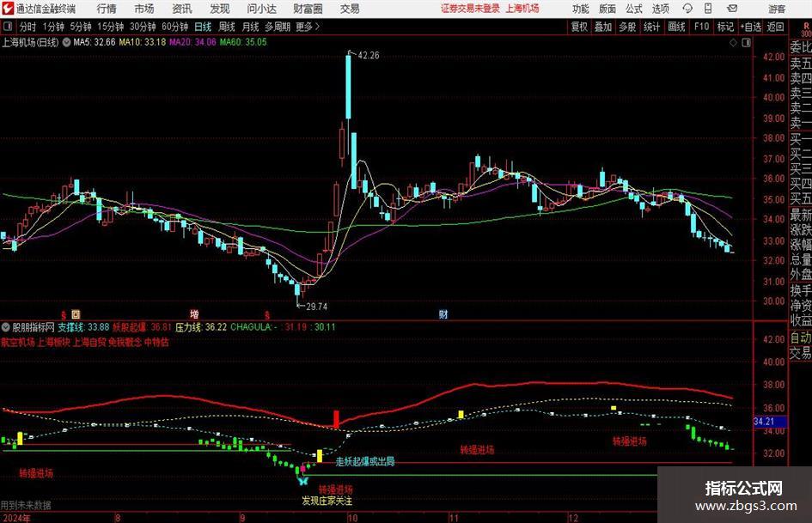Click the 42.26 high price label
The height and width of the screenshot is (523, 812).
pos(369,56)
